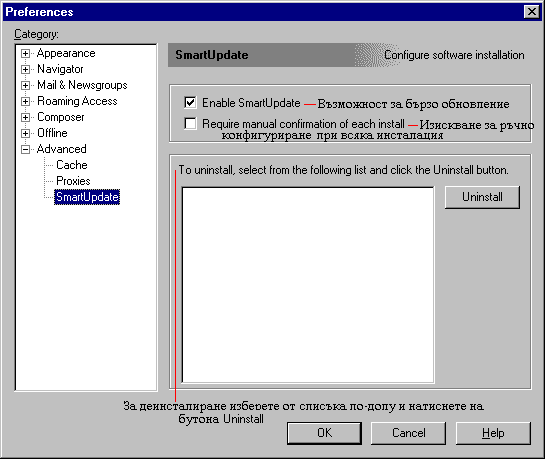Select Mail & Newsgroups in the tree

82,85
